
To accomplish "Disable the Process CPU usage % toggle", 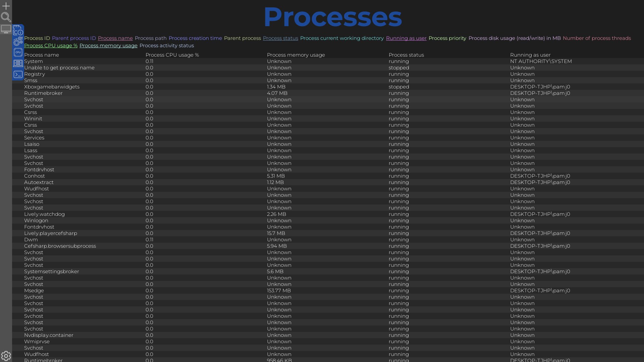I will (x=51, y=46).
